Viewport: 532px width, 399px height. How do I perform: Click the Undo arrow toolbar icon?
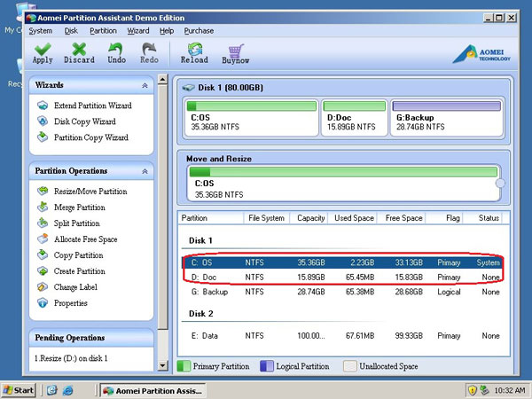(x=116, y=49)
